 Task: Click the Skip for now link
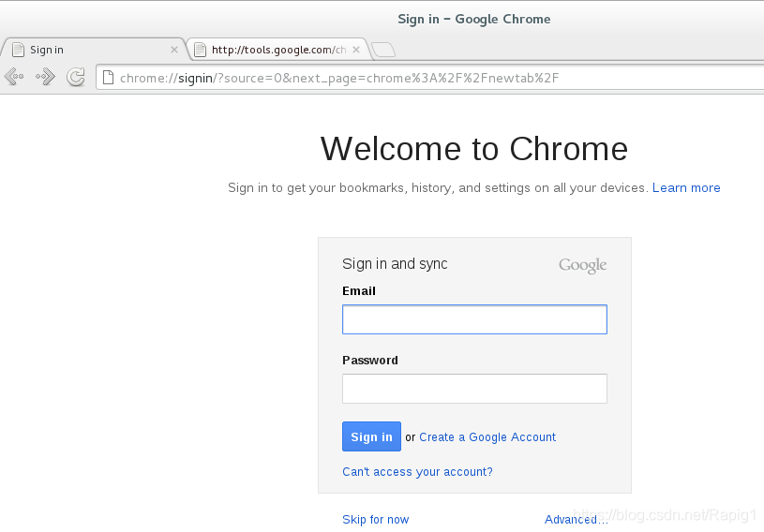coord(376,519)
